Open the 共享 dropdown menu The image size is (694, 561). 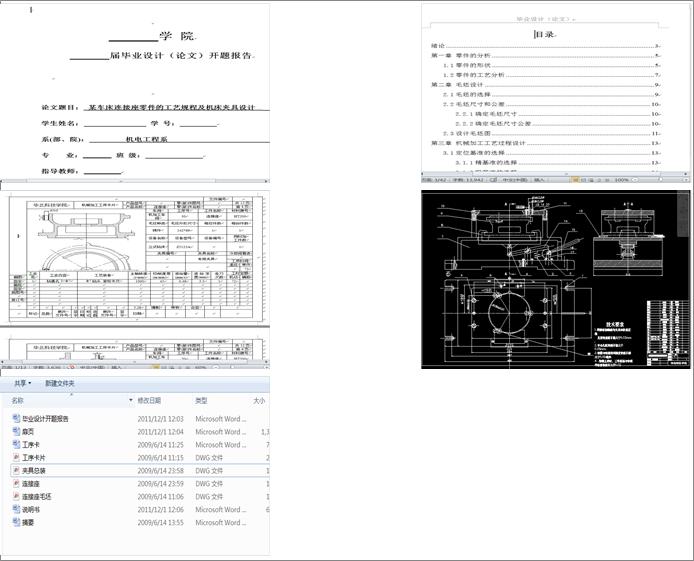pos(22,384)
